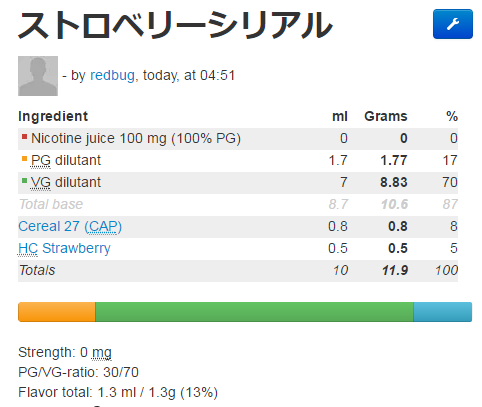Image resolution: width=482 pixels, height=407 pixels.
Task: Click the ml column header
Action: 340,116
